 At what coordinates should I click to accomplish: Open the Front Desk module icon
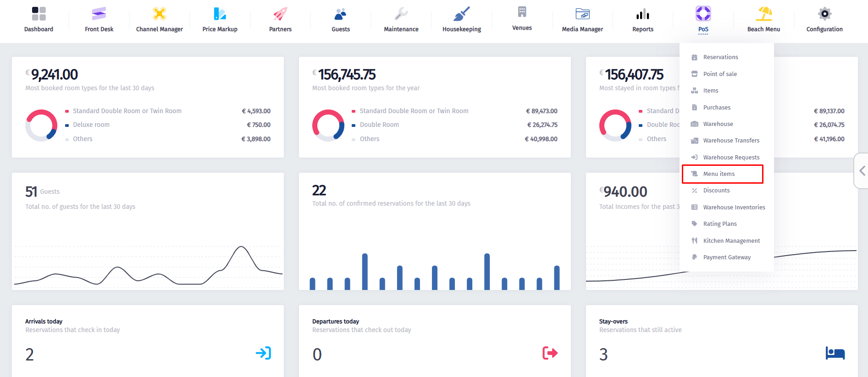99,14
